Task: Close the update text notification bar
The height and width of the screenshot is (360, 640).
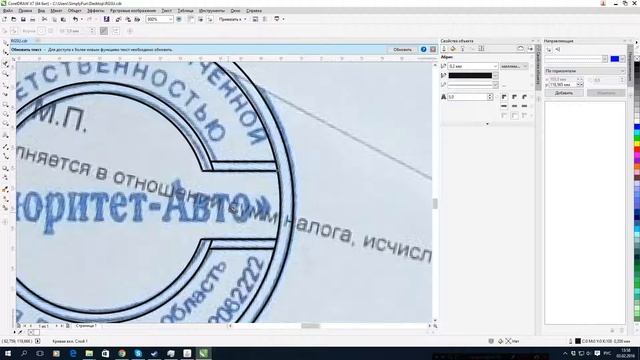Action: coord(433,49)
